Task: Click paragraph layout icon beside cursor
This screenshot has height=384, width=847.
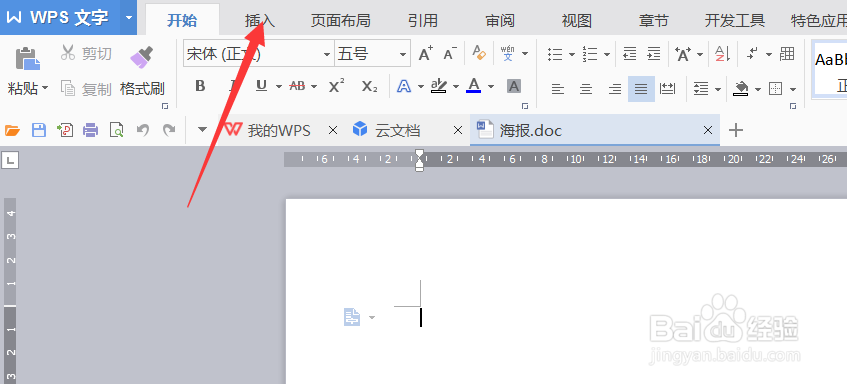Action: click(352, 317)
